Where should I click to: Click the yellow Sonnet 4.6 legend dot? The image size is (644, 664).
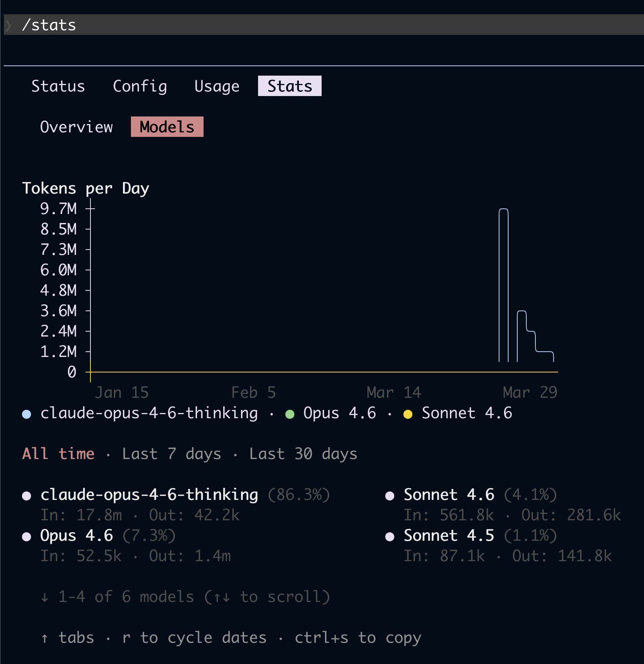click(408, 414)
